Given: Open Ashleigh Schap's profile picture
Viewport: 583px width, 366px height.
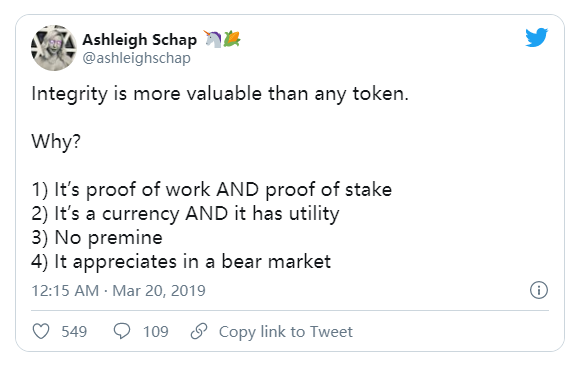Looking at the screenshot, I should 54,48.
